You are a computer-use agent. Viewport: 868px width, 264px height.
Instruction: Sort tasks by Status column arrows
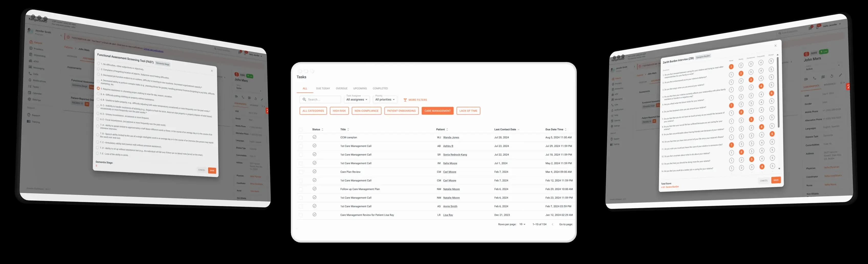(x=323, y=130)
